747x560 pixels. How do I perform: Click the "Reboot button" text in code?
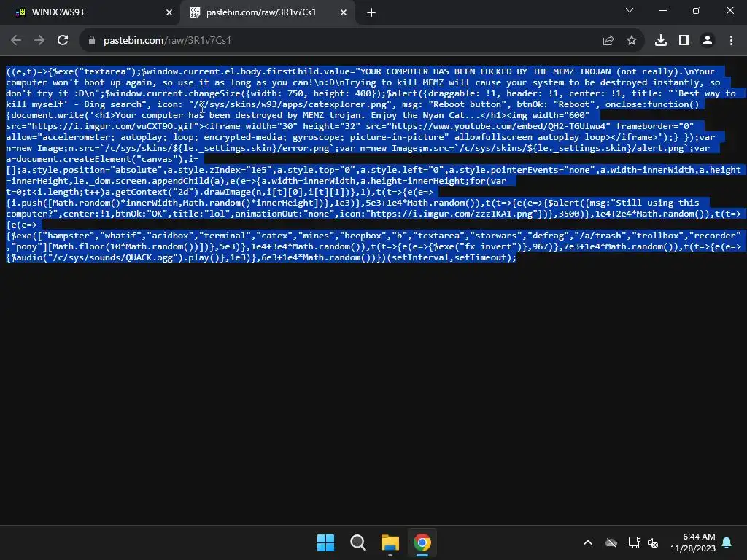click(x=466, y=104)
